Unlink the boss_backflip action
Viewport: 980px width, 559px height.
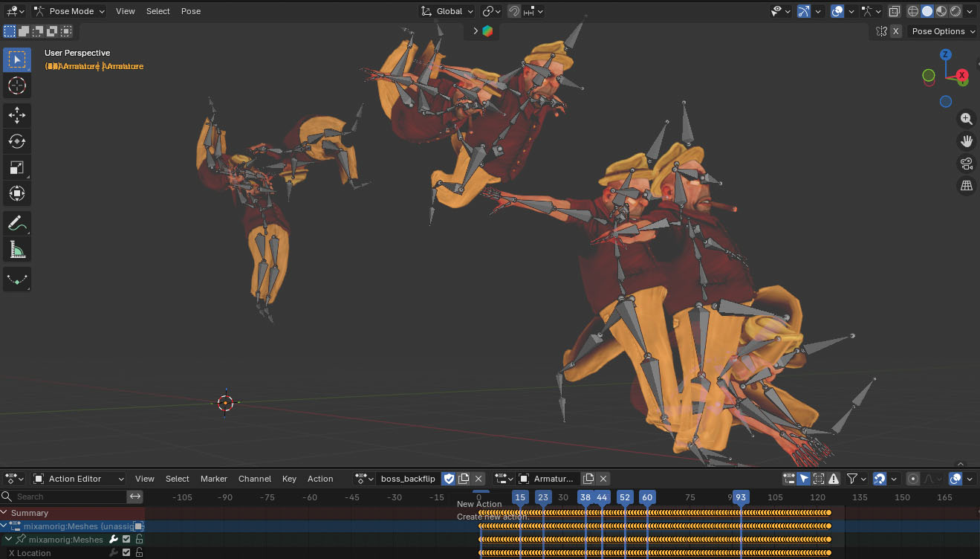click(x=478, y=479)
